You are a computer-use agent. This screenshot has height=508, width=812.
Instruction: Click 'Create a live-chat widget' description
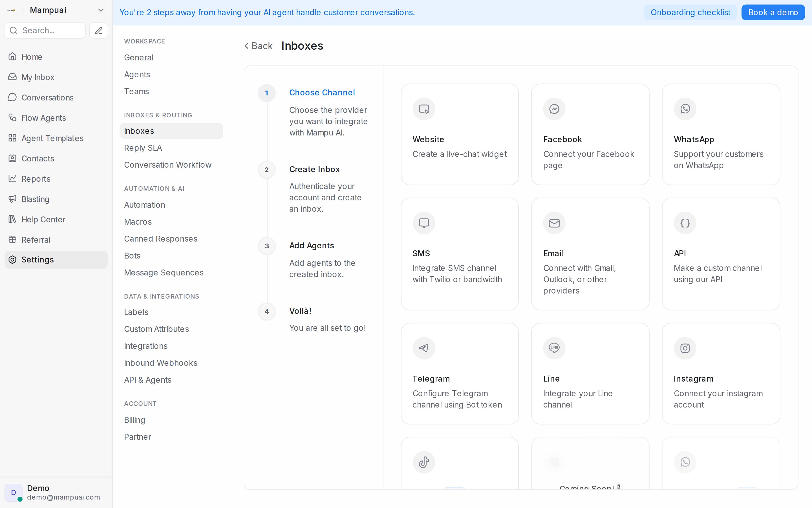pos(460,154)
